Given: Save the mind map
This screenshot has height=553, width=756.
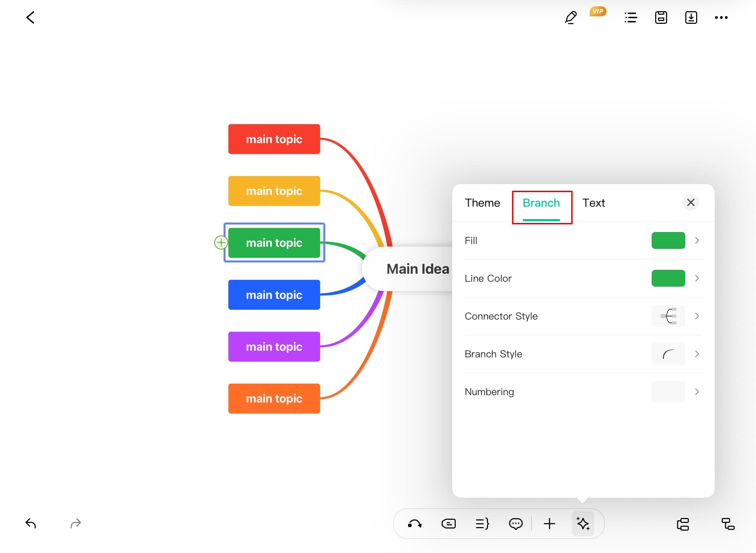Looking at the screenshot, I should [661, 17].
